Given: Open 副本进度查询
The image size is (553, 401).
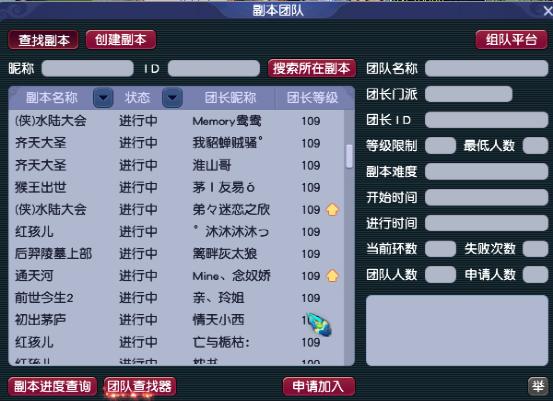Looking at the screenshot, I should tap(53, 387).
